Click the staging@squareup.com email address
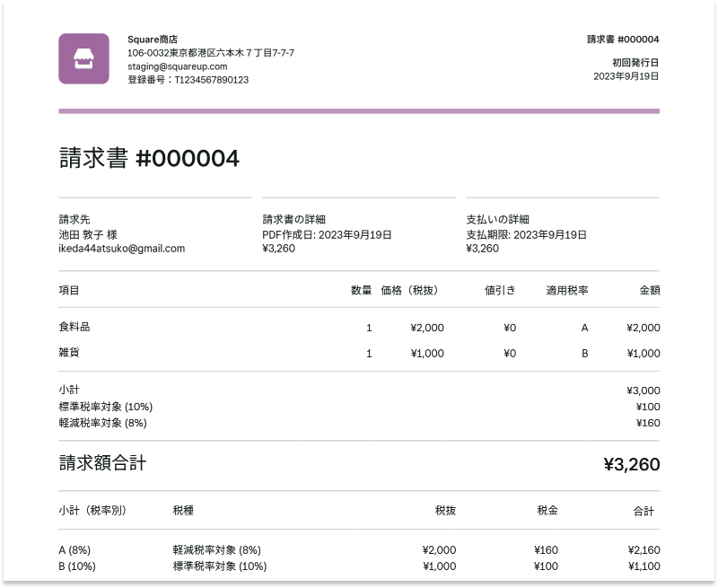Image resolution: width=718 pixels, height=588 pixels. (177, 66)
